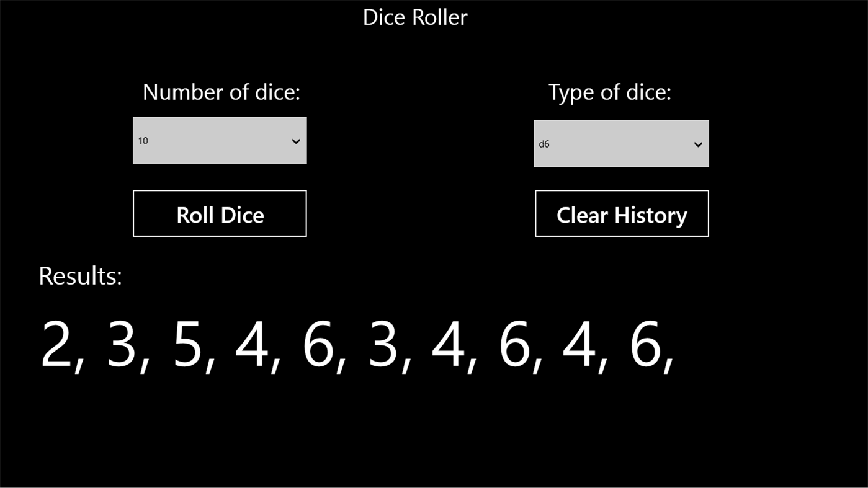Image resolution: width=868 pixels, height=488 pixels.
Task: Click the Type of dice: label
Action: click(x=609, y=91)
